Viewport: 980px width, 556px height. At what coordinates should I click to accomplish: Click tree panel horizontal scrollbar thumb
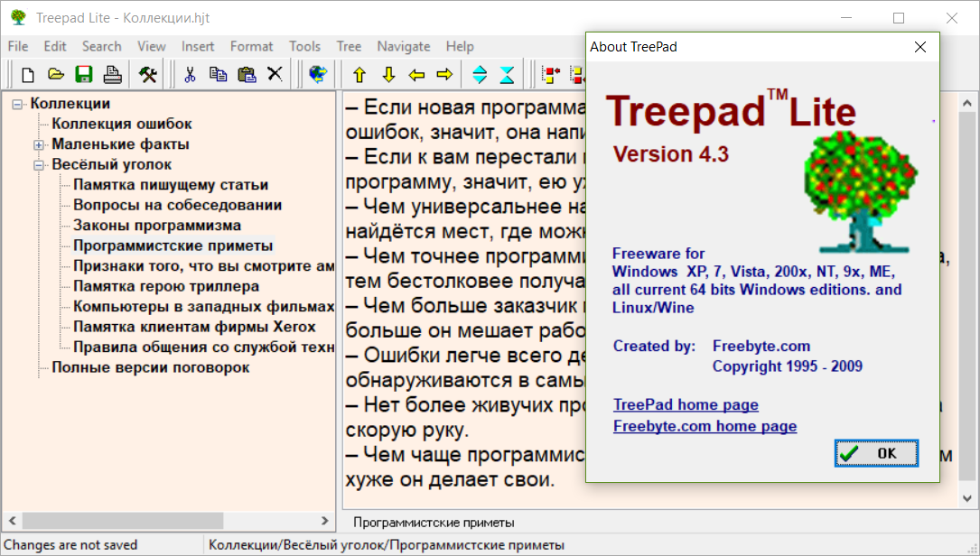coord(123,521)
